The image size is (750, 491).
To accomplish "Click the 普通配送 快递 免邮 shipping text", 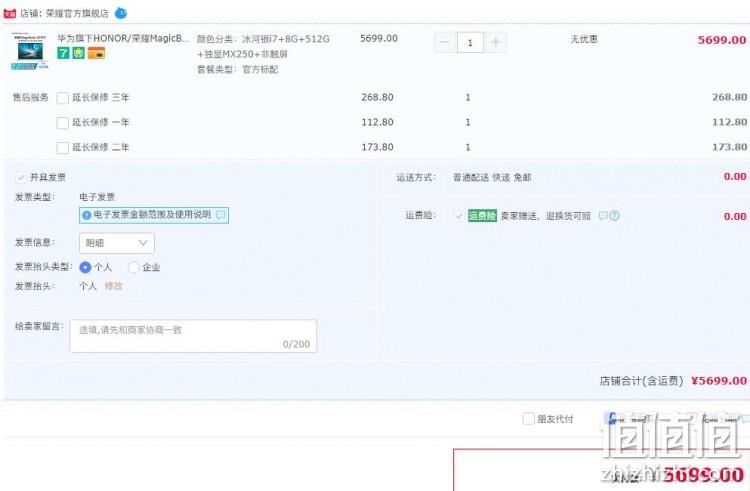I will pos(492,177).
